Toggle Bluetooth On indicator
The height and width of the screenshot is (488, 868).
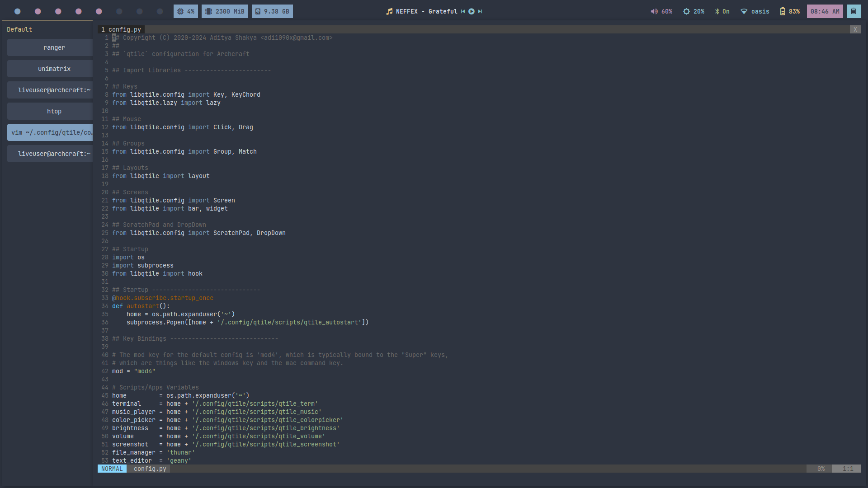coord(722,11)
